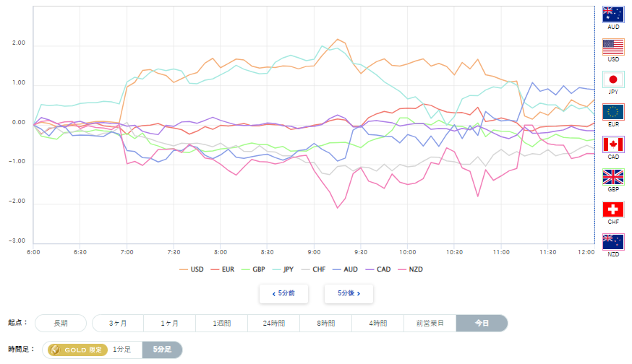632x364 pixels.
Task: Go back with the 5分前 button
Action: pos(283,293)
